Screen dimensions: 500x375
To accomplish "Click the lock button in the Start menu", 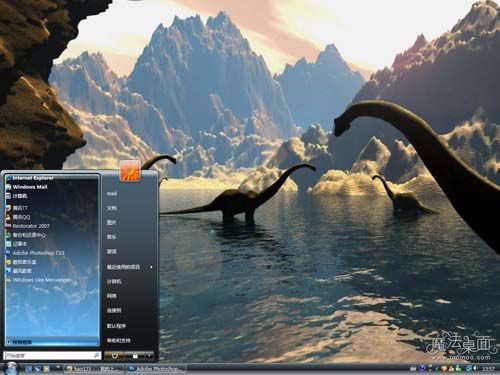I will (x=135, y=356).
